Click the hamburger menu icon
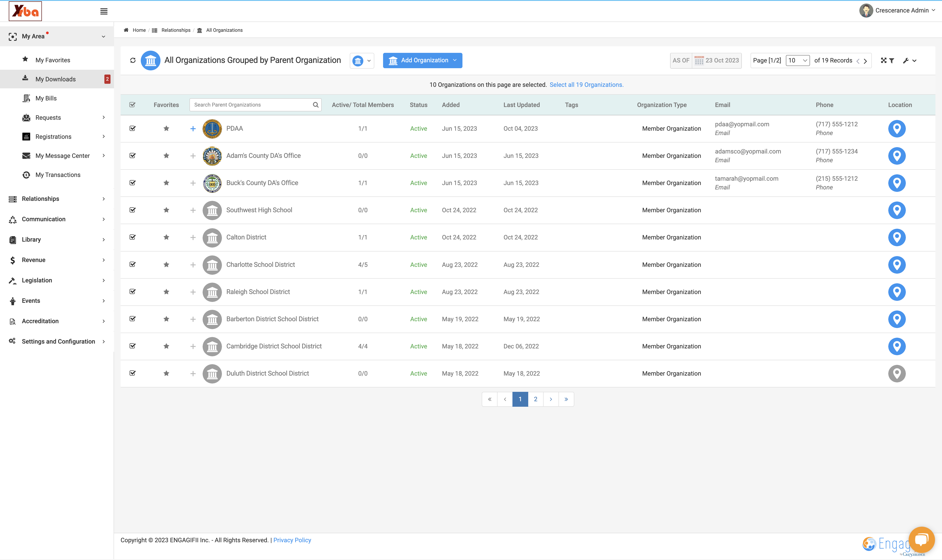The image size is (942, 560). coord(104,11)
